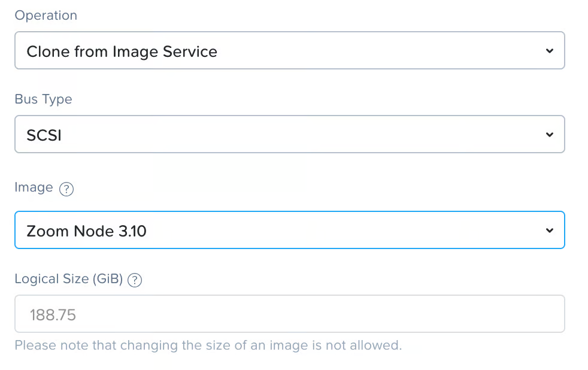This screenshot has width=588, height=370.
Task: Click the 'SCSI' text in Bus Type
Action: [x=44, y=135]
